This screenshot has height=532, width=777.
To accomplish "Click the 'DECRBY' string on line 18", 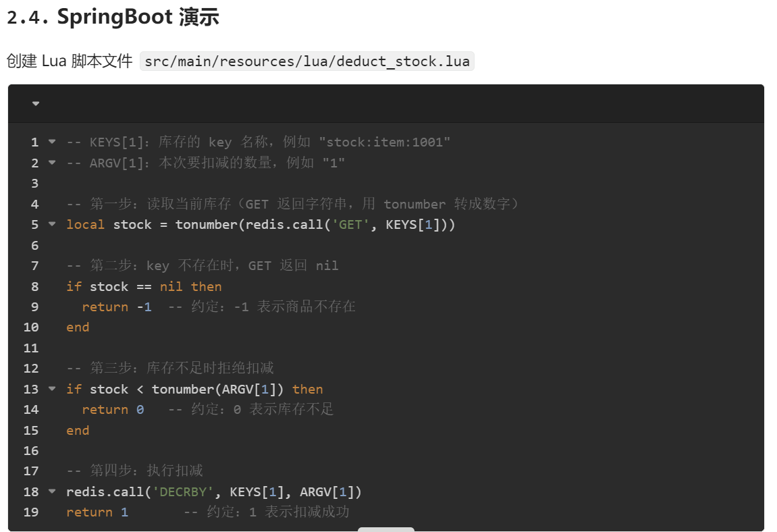I will coord(183,492).
